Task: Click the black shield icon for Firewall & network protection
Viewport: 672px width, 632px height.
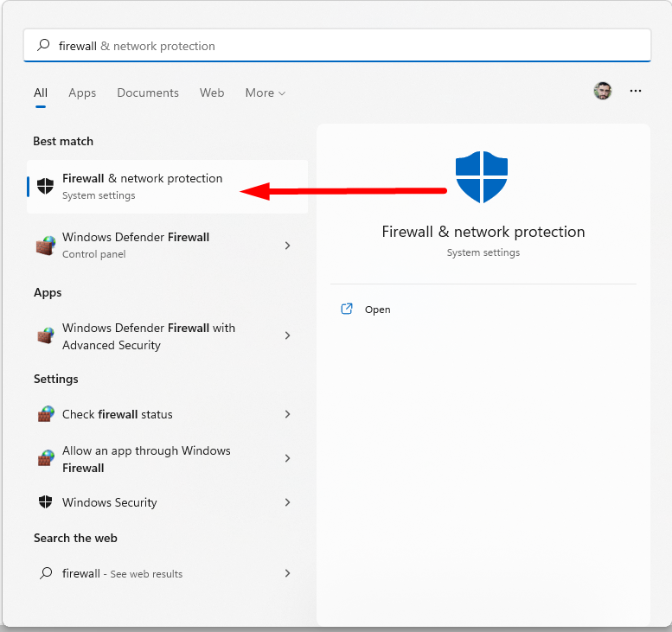Action: [46, 186]
